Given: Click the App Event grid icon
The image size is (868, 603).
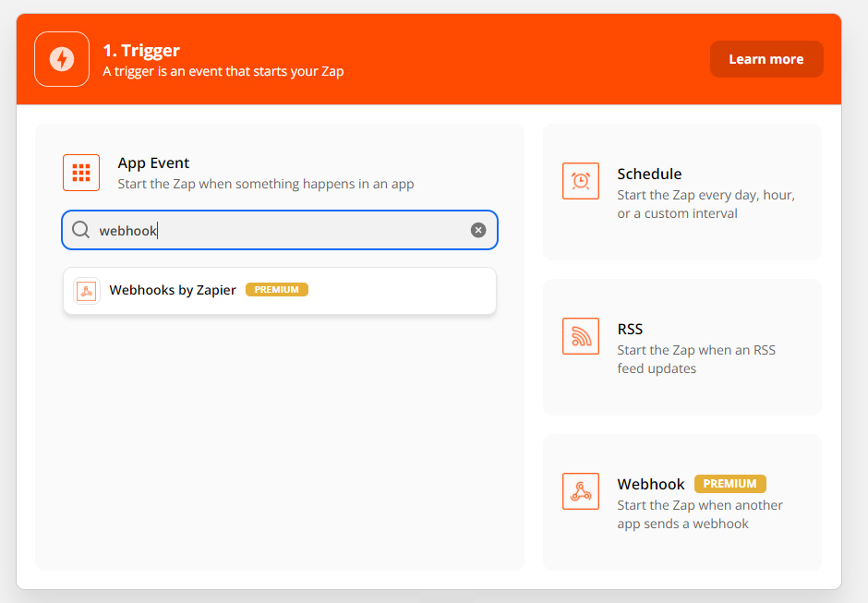Looking at the screenshot, I should tap(81, 173).
